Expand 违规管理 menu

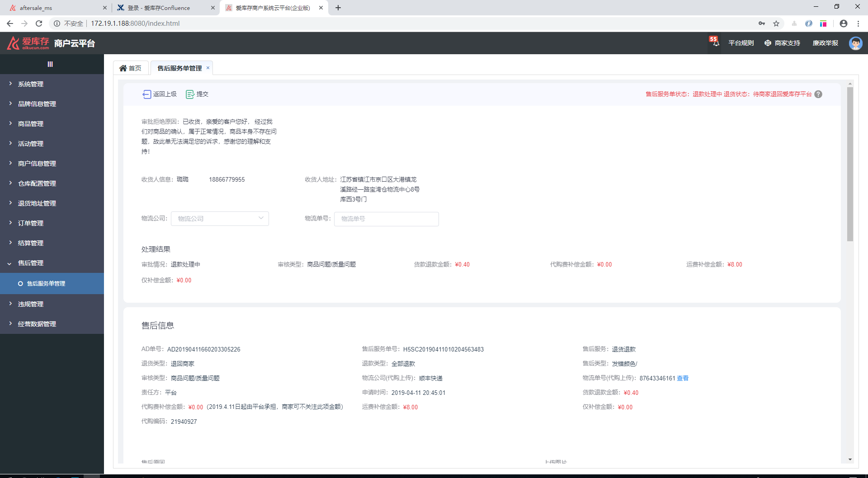[52, 304]
